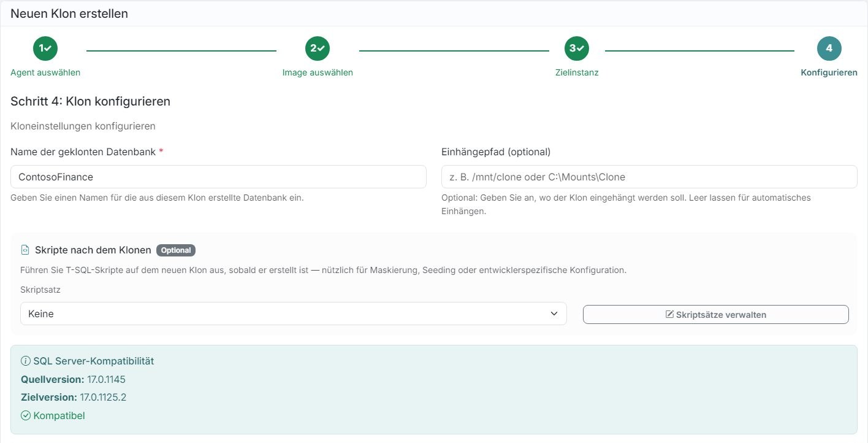Click the step 4 Konfigurieren circle
The image size is (868, 443).
pyautogui.click(x=829, y=48)
